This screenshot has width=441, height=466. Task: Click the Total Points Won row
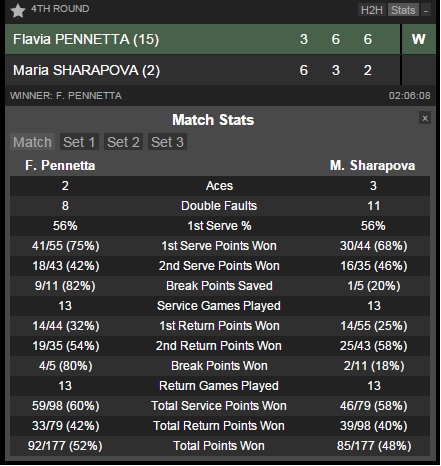click(220, 446)
